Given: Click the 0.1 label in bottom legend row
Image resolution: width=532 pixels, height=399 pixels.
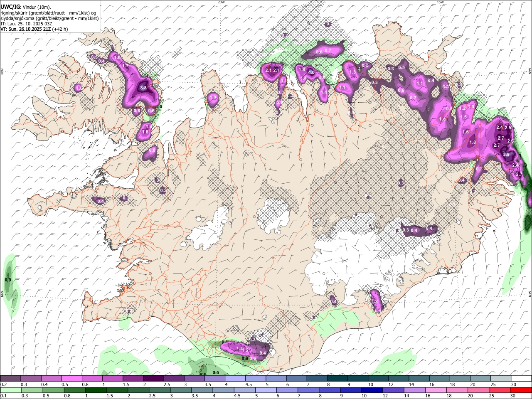Looking at the screenshot, I should coord(3,396).
